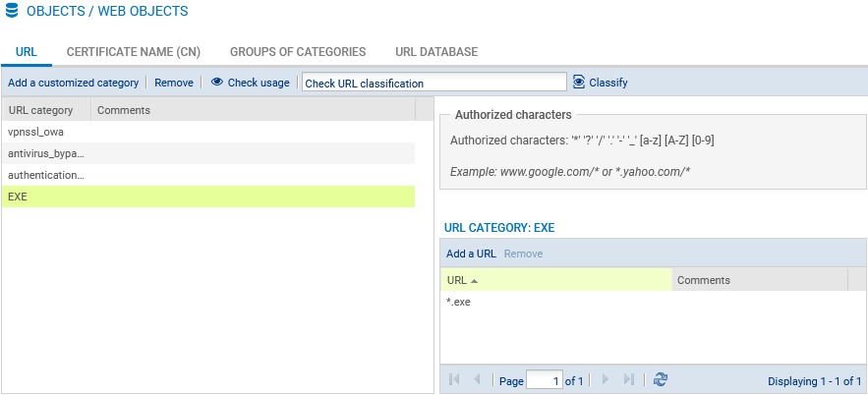868x395 pixels.
Task: Go to last page arrow icon
Action: click(x=629, y=379)
